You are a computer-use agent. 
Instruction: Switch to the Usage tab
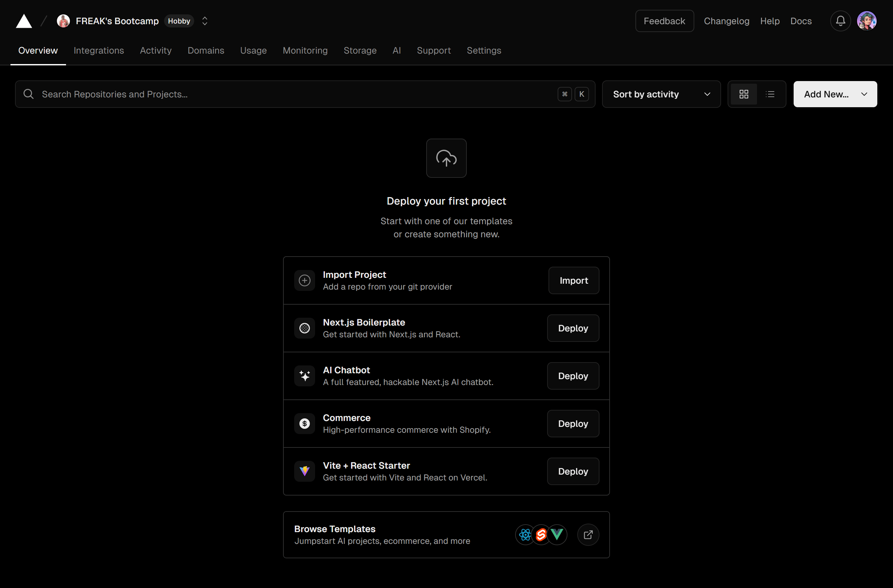(x=253, y=50)
